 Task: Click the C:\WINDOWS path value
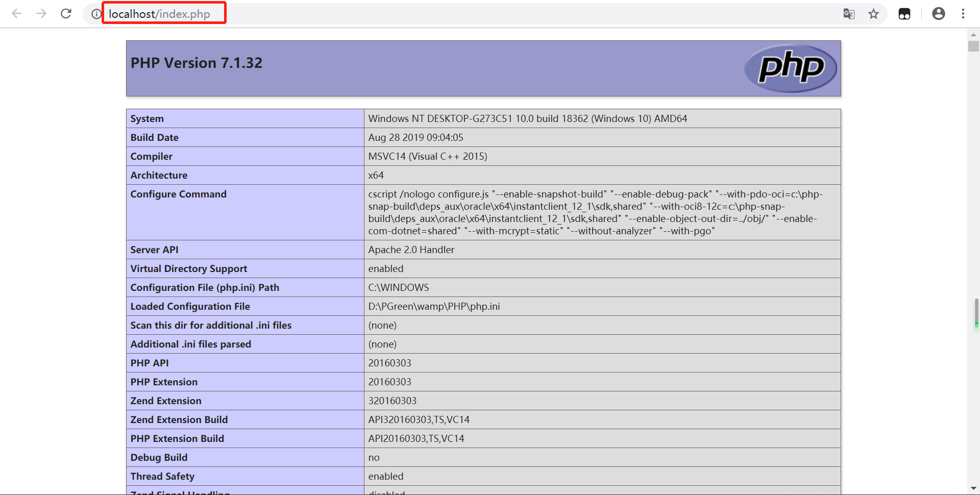click(x=398, y=287)
